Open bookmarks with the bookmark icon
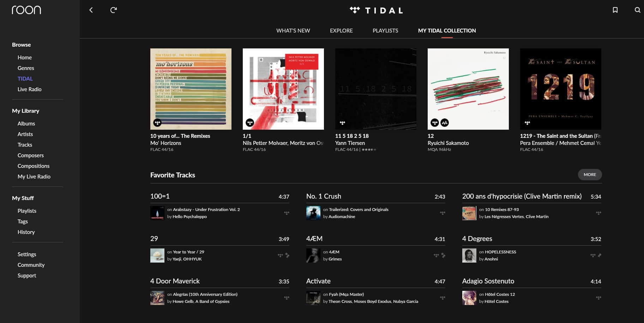644x323 pixels. tap(615, 10)
